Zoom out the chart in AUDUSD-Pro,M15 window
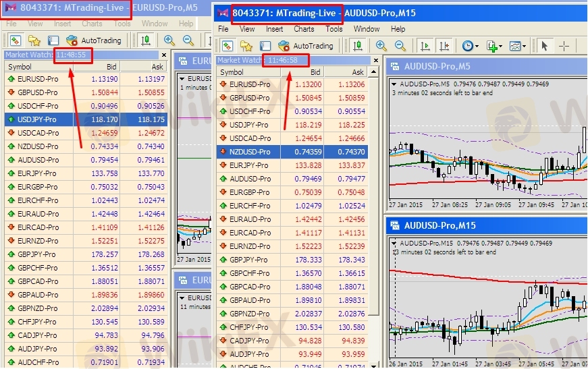This screenshot has height=369, width=588. tap(400, 46)
